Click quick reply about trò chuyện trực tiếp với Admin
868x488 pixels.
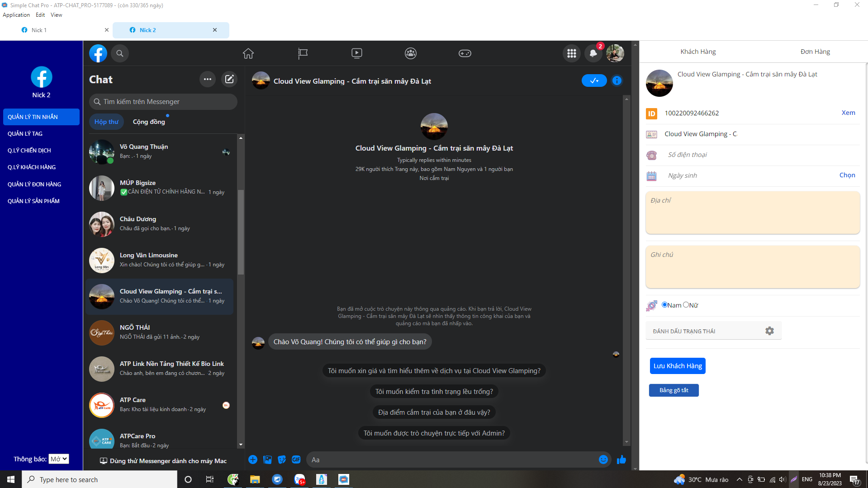[x=434, y=433]
